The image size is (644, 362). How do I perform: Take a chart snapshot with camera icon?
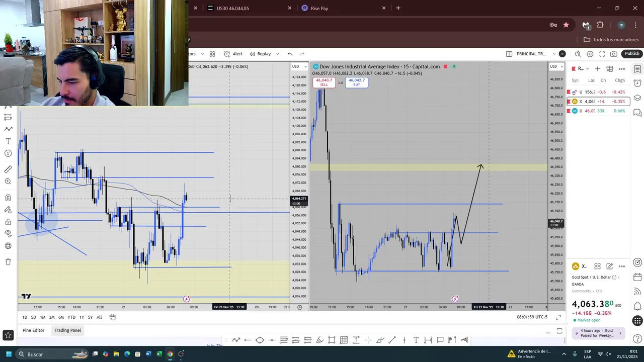(614, 54)
